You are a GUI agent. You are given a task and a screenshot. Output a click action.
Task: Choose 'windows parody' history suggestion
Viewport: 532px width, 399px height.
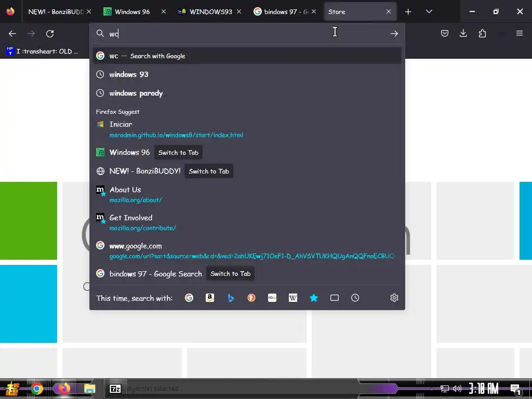coord(247,93)
